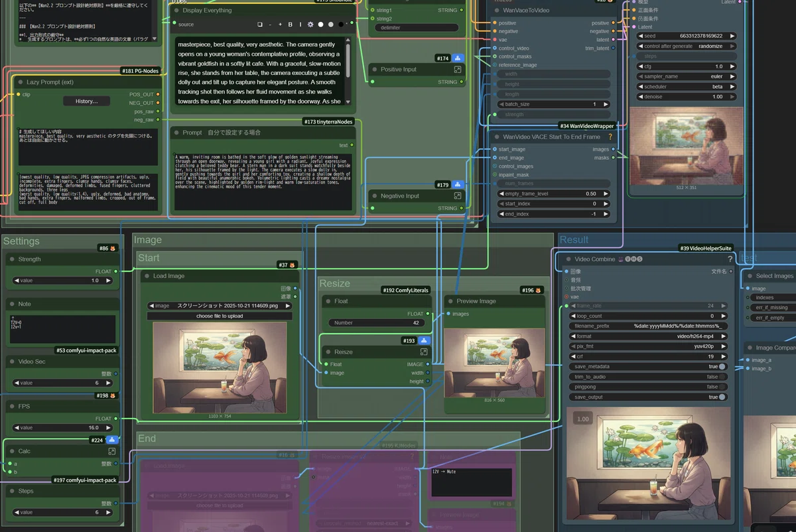Collapse the Select Images node via its dot
The height and width of the screenshot is (532, 796).
tap(749, 276)
